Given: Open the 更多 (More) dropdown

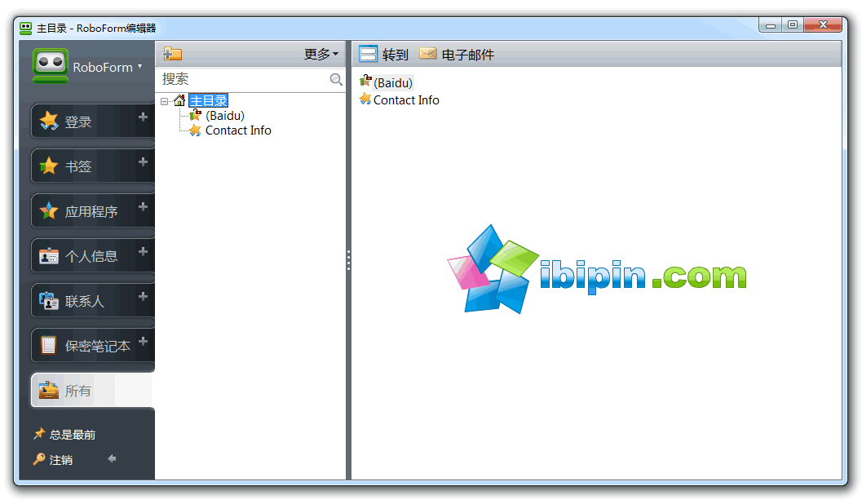Looking at the screenshot, I should click(x=321, y=54).
